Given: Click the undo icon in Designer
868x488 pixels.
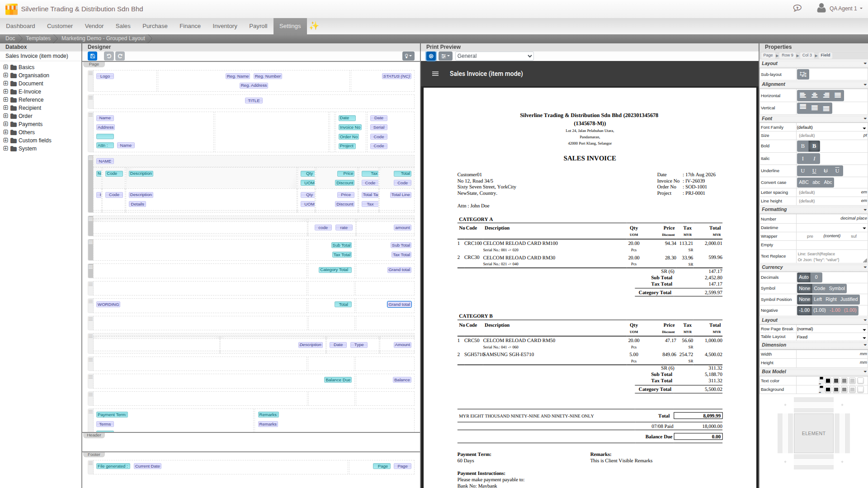Looking at the screenshot, I should [x=108, y=56].
